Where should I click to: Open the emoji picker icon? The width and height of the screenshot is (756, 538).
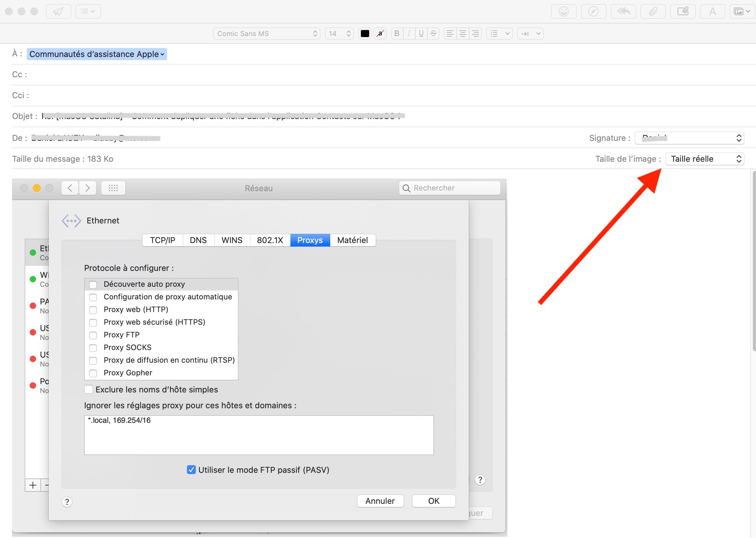(563, 12)
